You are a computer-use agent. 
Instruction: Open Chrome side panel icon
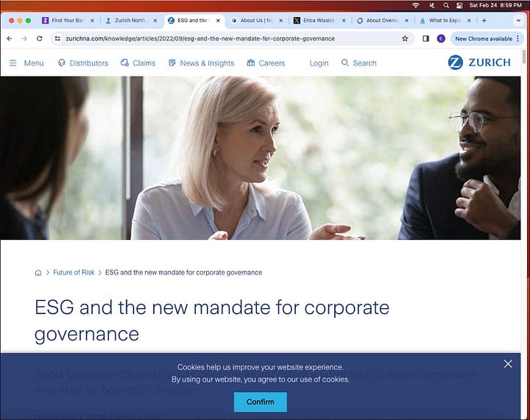coord(426,38)
